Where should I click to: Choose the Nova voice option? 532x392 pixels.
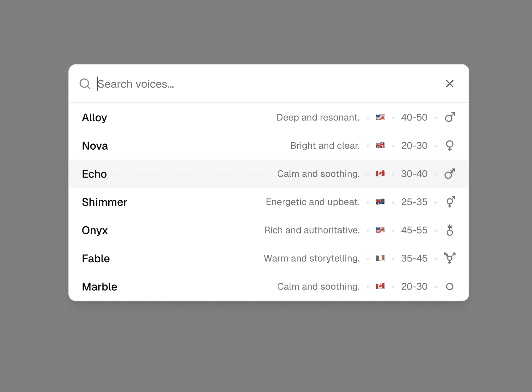click(x=95, y=146)
